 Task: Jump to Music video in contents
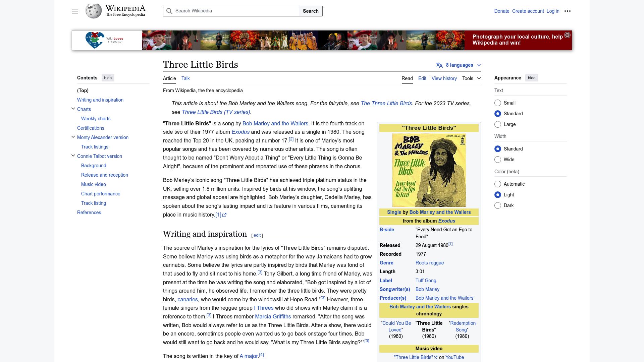[94, 184]
